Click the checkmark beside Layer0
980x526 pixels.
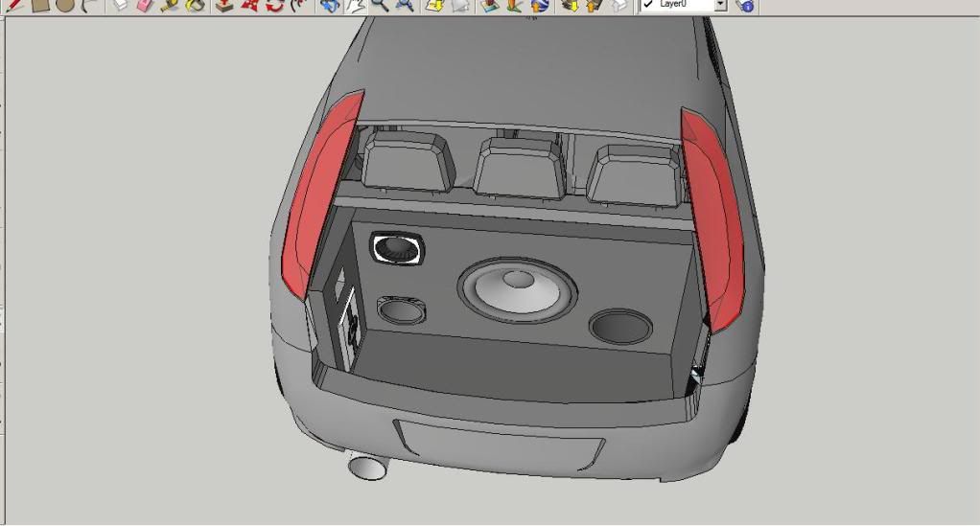click(x=649, y=4)
